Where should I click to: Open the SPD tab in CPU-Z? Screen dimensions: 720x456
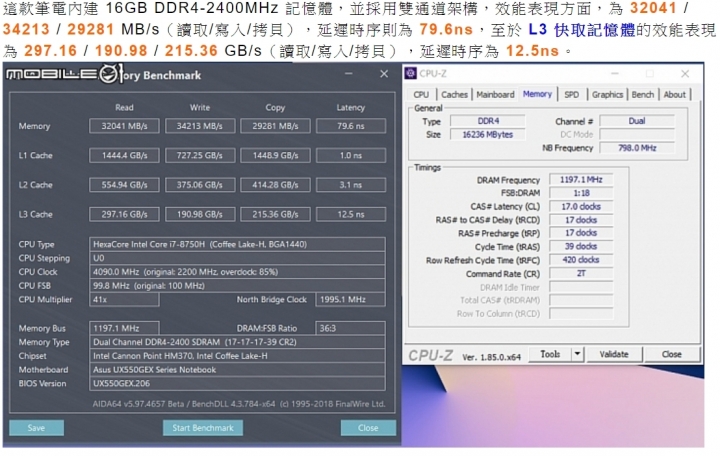571,95
